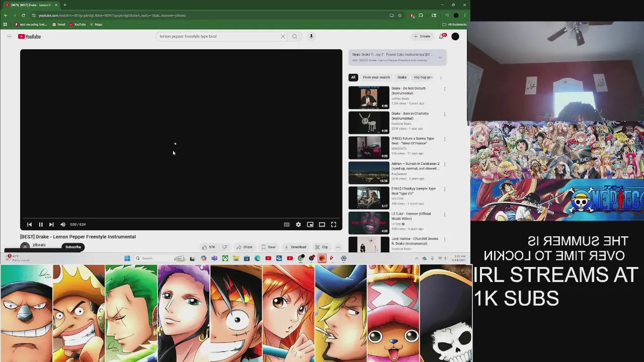
Task: Open options for Do Not Disturb video
Action: pyautogui.click(x=445, y=89)
